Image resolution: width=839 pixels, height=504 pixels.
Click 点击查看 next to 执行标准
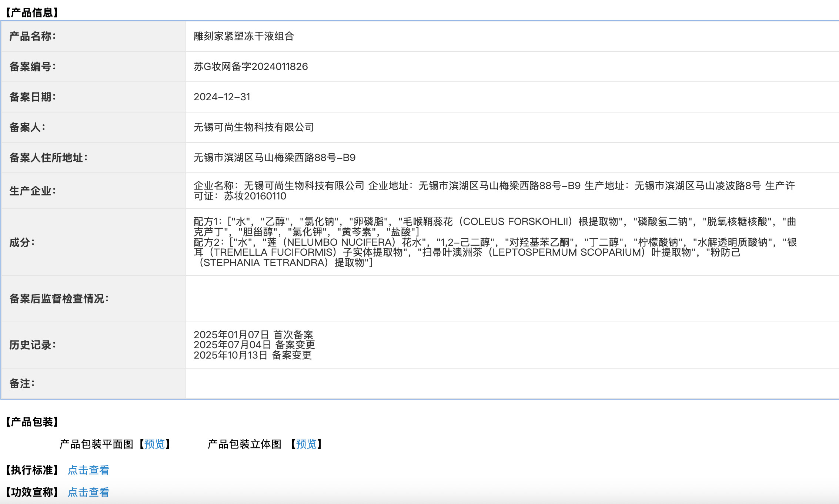pos(89,470)
